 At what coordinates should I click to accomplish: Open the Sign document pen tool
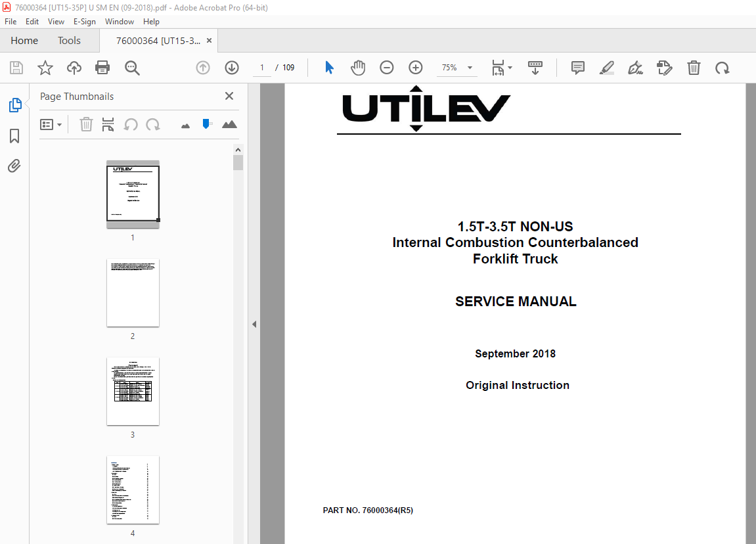pyautogui.click(x=635, y=68)
